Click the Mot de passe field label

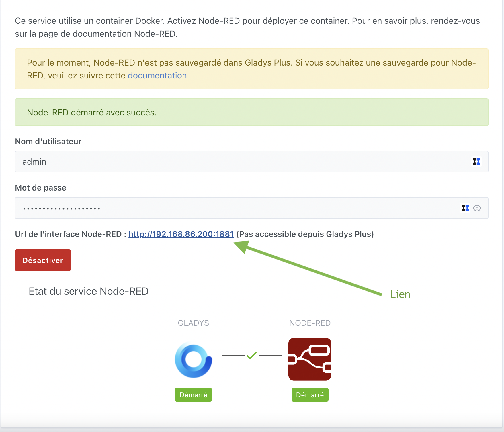41,188
